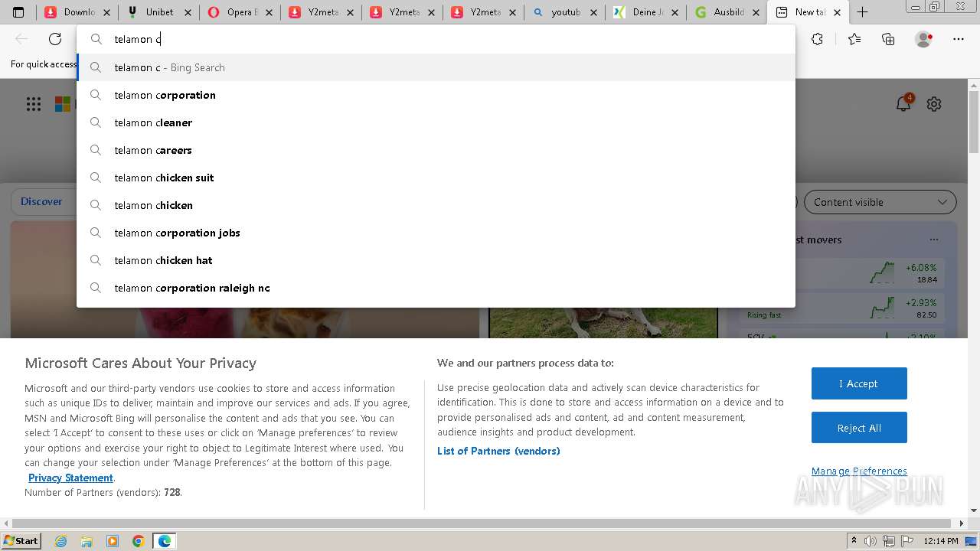The height and width of the screenshot is (551, 980).
Task: Add a new tab with plus icon
Action: click(862, 12)
